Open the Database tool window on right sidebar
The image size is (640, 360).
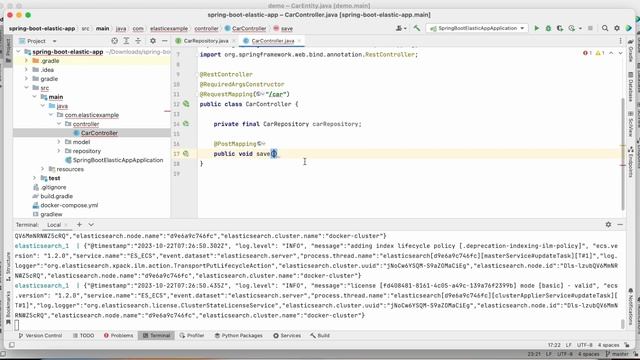click(x=631, y=87)
